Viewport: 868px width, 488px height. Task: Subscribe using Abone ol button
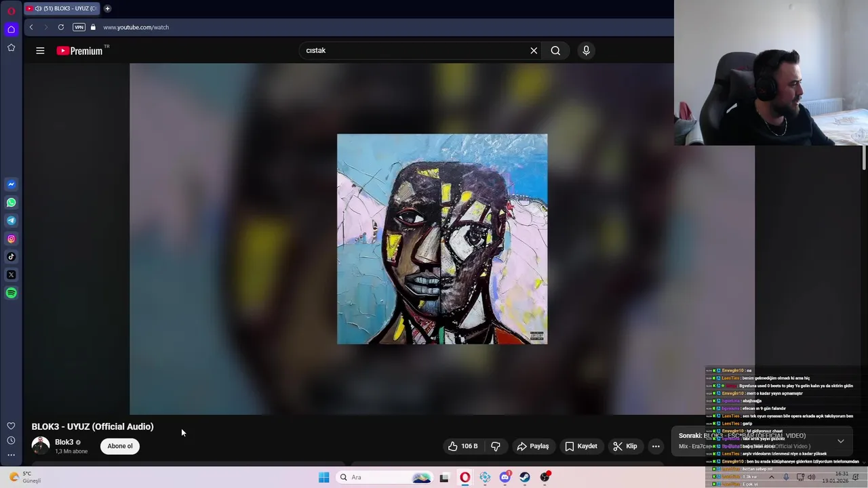pyautogui.click(x=120, y=446)
